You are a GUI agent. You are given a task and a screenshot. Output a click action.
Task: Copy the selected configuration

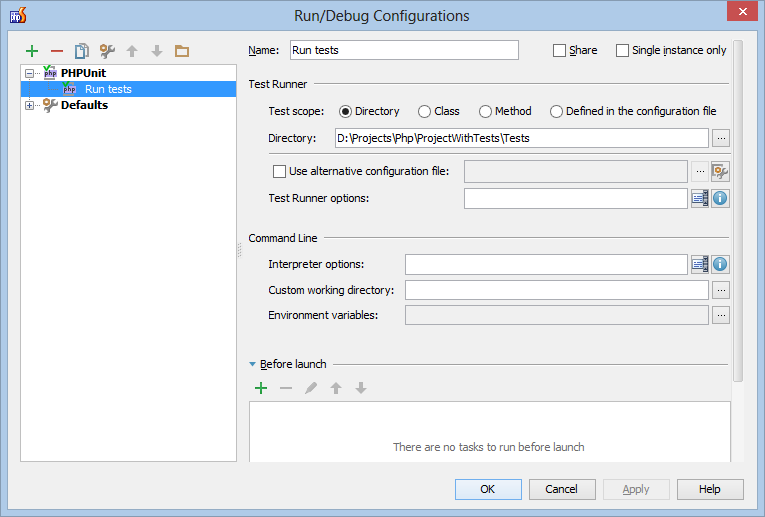tap(81, 51)
